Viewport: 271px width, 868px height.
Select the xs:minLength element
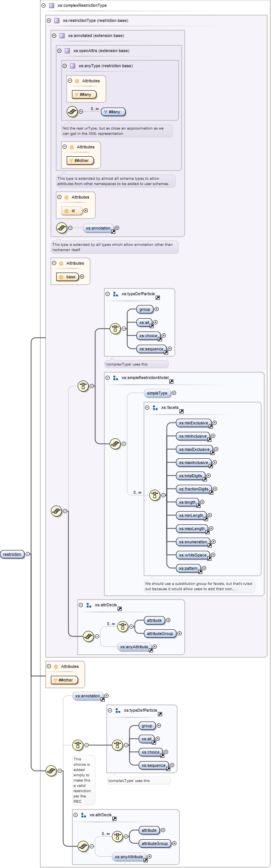point(191,516)
